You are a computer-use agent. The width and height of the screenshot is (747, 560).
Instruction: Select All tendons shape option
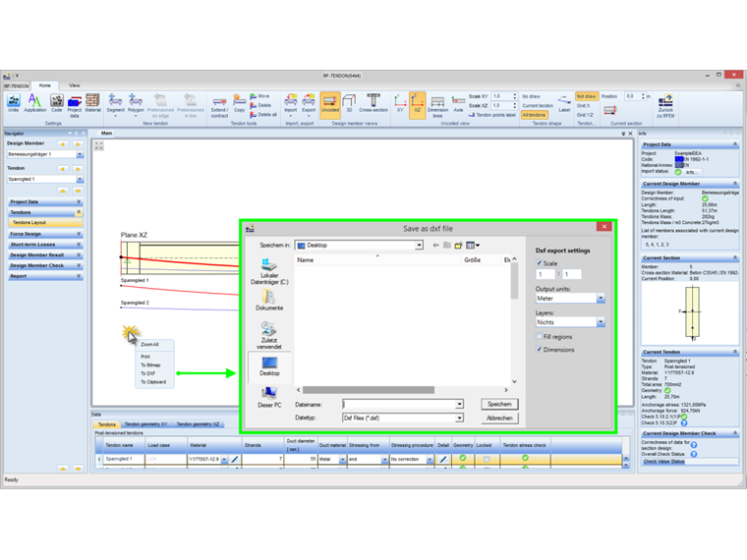click(534, 115)
